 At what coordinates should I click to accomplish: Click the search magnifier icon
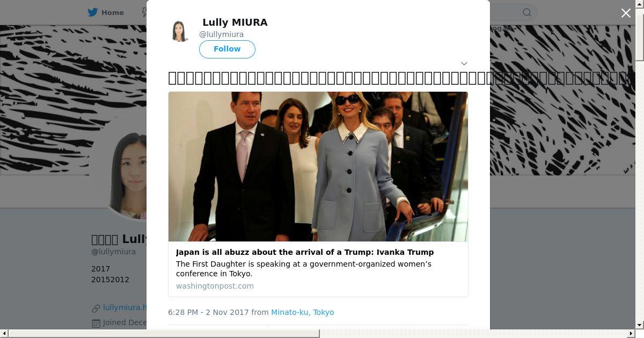(527, 12)
